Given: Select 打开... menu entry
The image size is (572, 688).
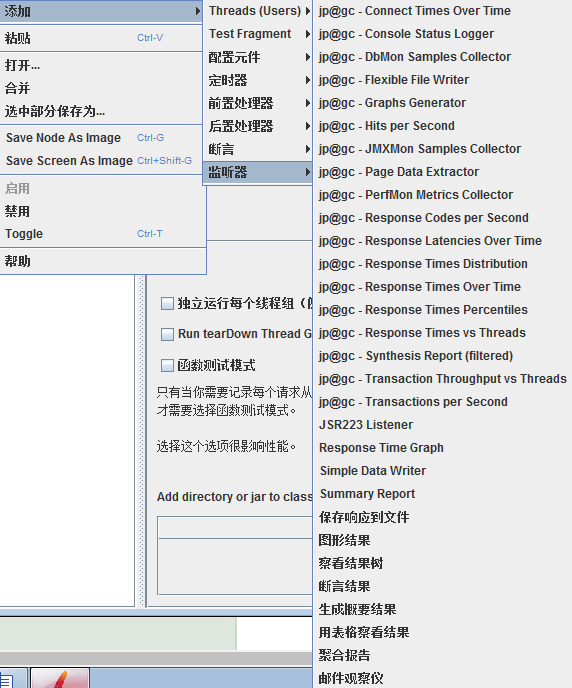Looking at the screenshot, I should (x=102, y=65).
